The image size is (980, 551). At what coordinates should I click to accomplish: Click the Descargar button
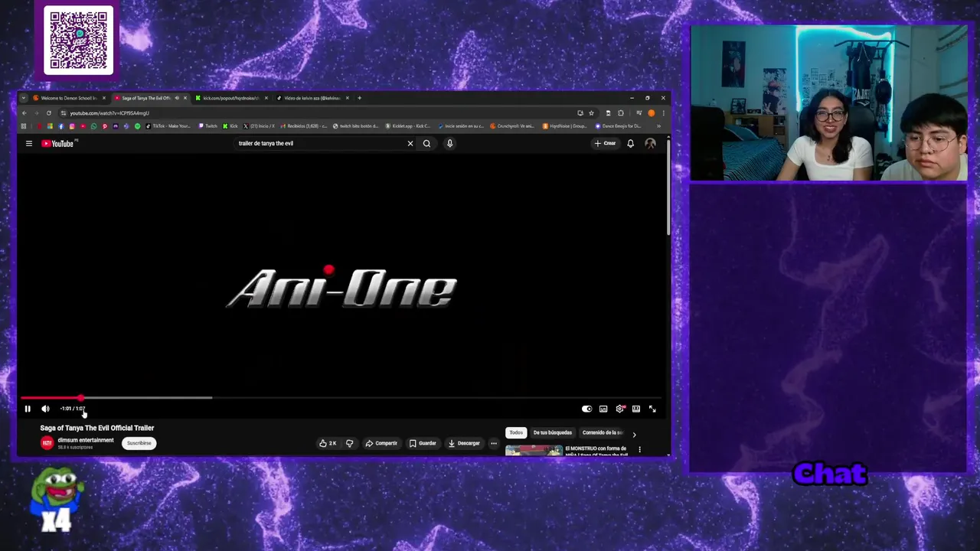(x=464, y=443)
